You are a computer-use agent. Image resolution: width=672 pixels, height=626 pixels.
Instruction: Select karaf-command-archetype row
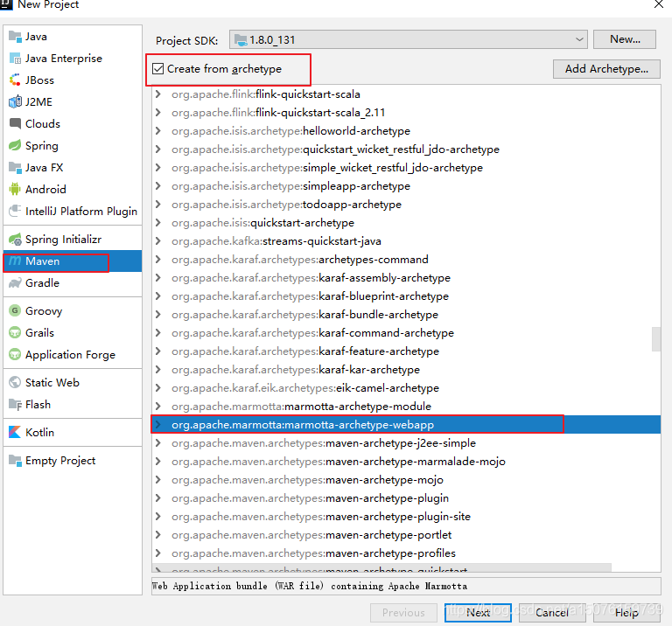click(406, 333)
